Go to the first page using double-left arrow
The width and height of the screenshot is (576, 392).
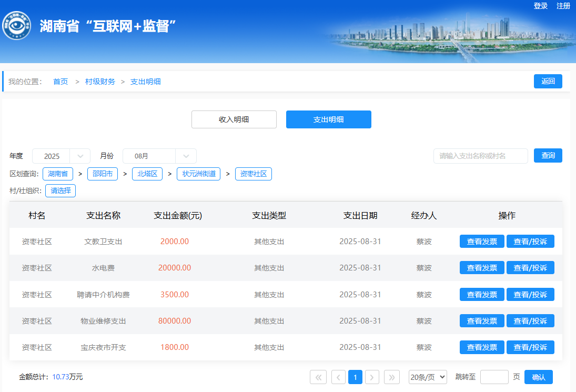click(318, 377)
